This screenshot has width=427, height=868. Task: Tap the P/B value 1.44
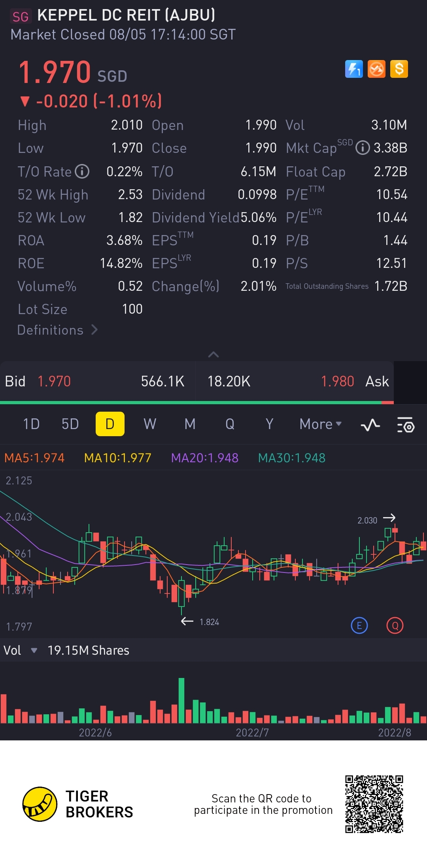395,240
